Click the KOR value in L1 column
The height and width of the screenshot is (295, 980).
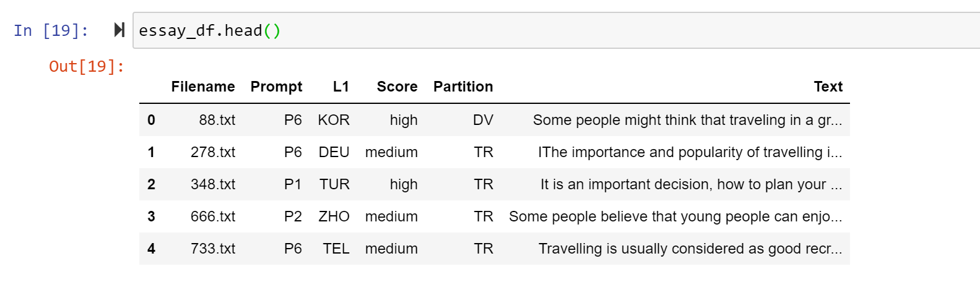334,120
